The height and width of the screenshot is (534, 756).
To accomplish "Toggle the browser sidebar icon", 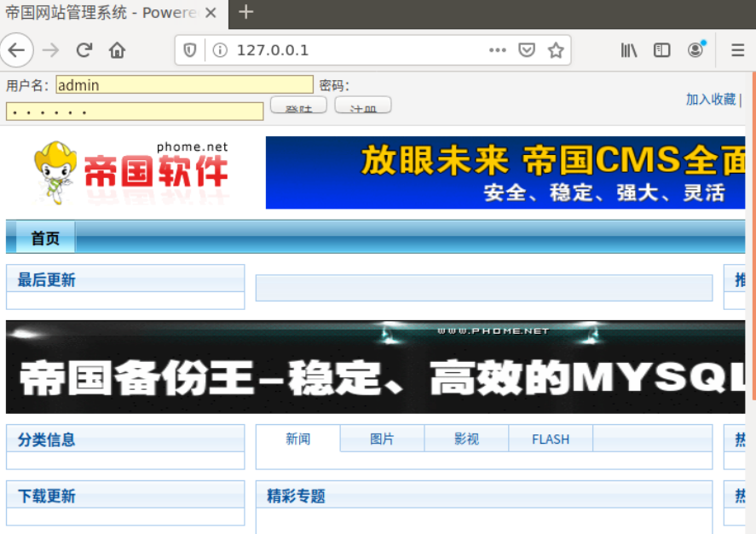I will pos(662,50).
